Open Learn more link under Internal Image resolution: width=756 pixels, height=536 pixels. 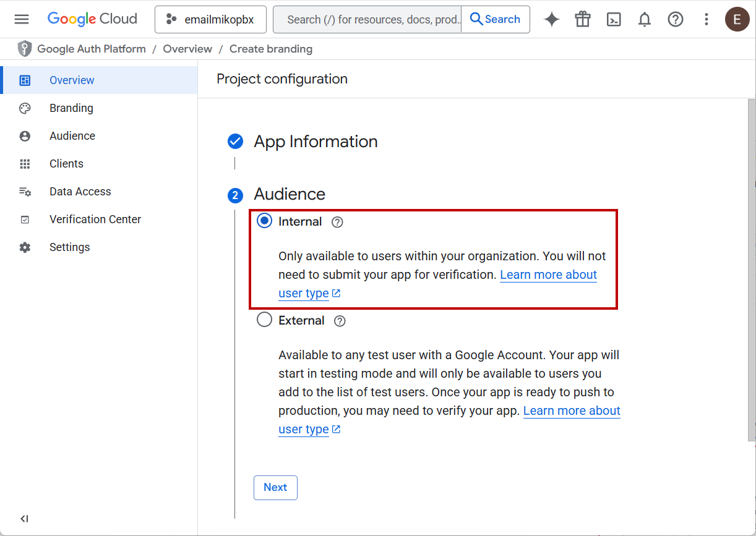(548, 275)
